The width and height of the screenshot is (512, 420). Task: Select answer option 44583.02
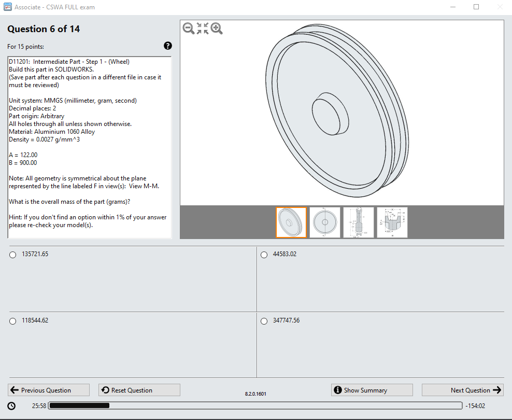(264, 255)
